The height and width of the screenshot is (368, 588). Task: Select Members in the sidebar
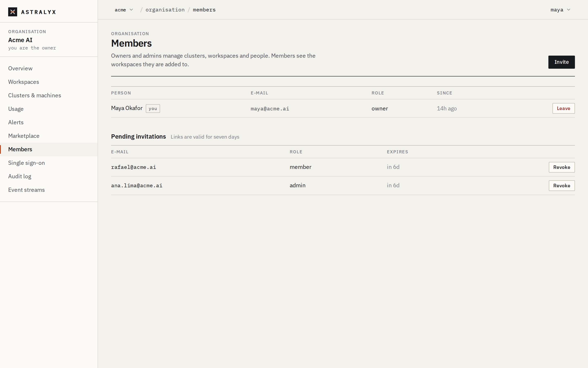tap(49, 149)
